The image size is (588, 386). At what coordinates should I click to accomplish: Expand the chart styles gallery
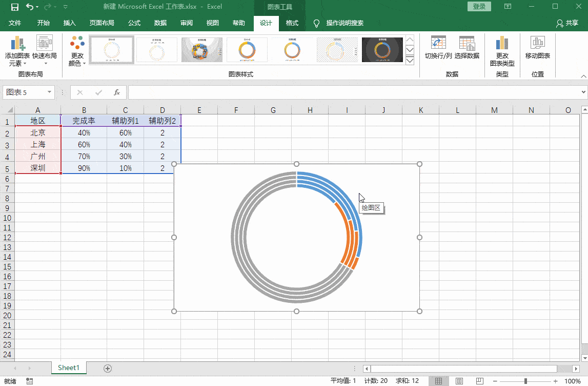point(410,61)
